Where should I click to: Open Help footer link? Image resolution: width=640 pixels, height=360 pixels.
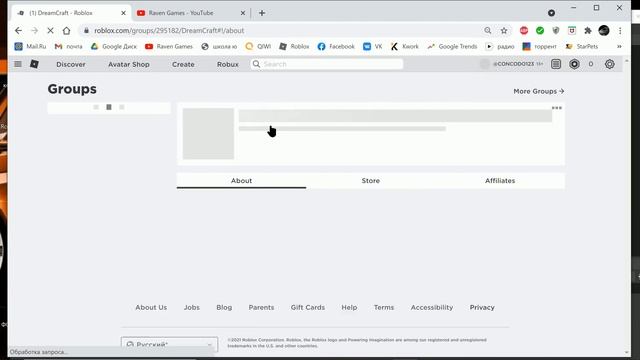click(349, 308)
